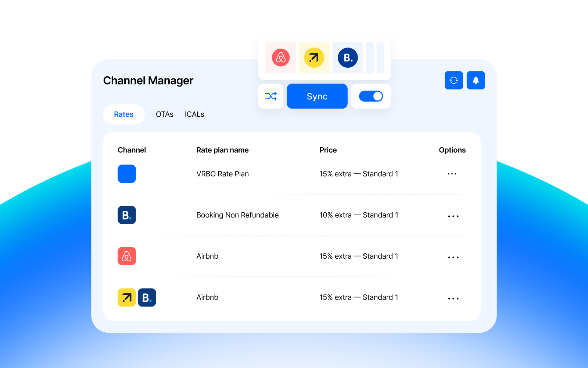
Task: Click the Airbnb logo in the channel picker
Action: tap(281, 58)
